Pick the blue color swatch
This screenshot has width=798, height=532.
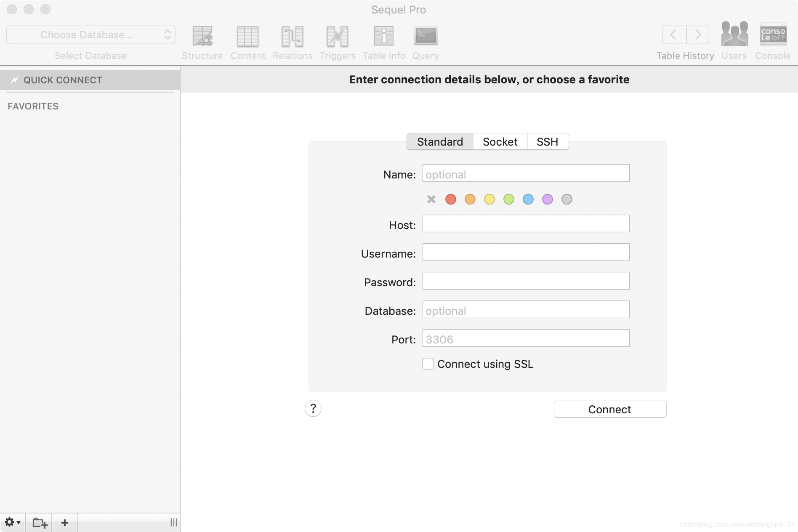[x=528, y=199]
